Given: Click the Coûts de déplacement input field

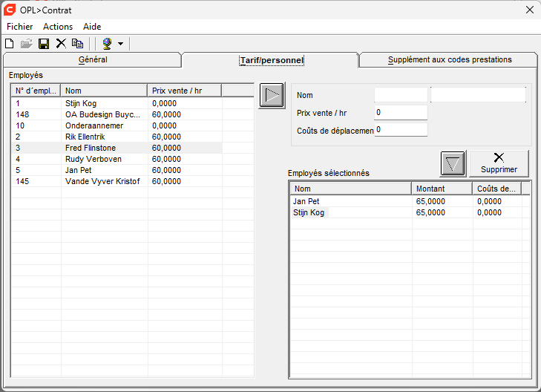Looking at the screenshot, I should 401,130.
